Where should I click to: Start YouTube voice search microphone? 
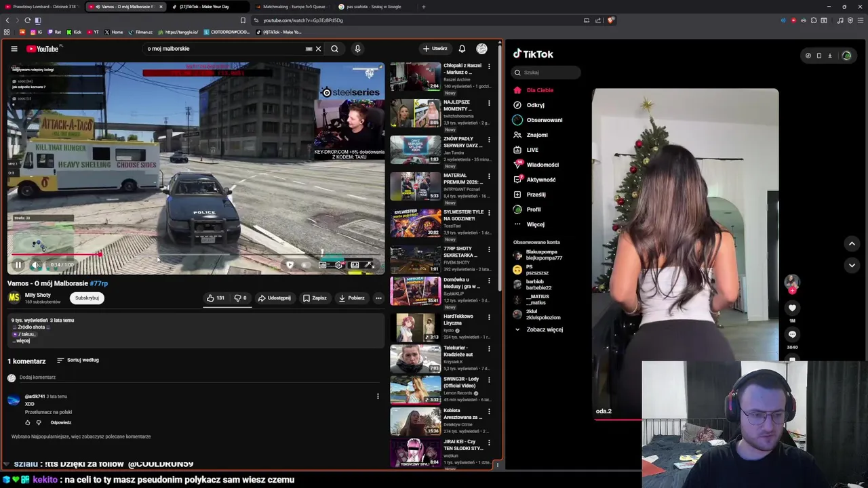tap(357, 49)
